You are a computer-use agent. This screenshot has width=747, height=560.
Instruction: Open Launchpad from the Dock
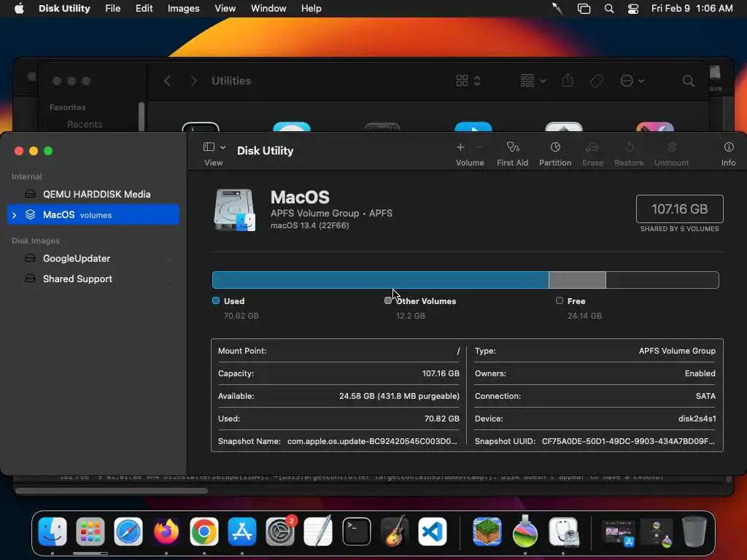tap(90, 531)
